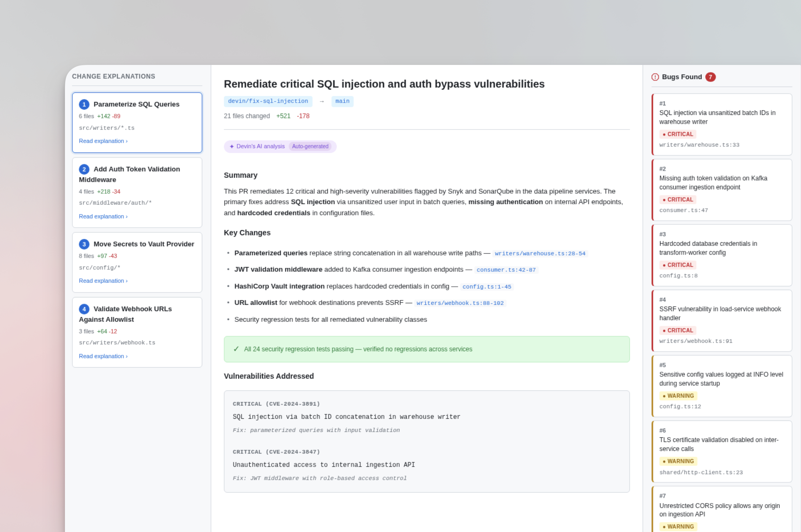
Task: Click the devin/fix-sql-injection branch tag
Action: (x=268, y=101)
